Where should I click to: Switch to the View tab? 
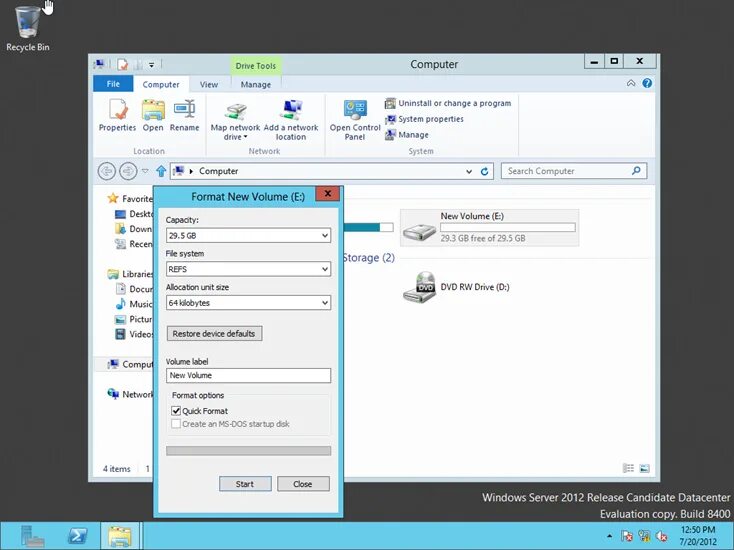click(x=209, y=84)
